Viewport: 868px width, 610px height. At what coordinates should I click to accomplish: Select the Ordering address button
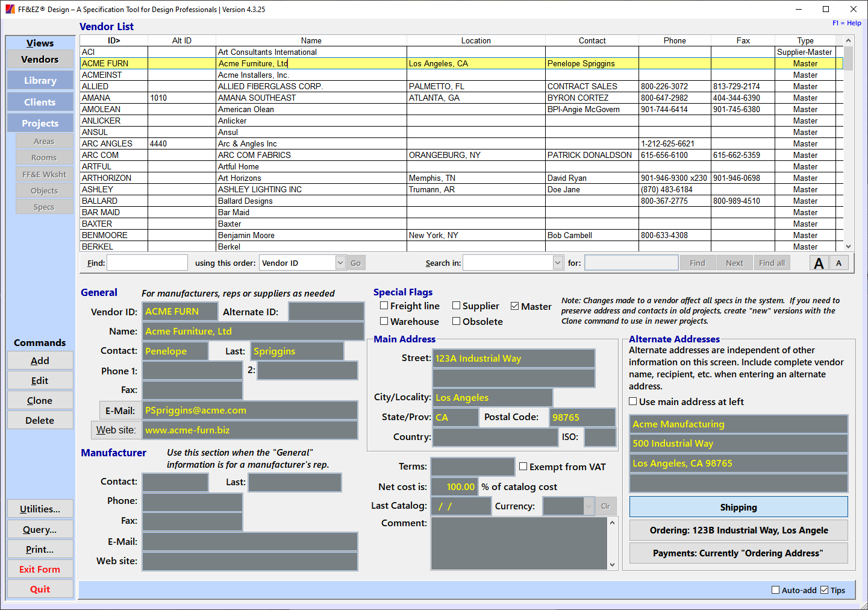click(738, 530)
